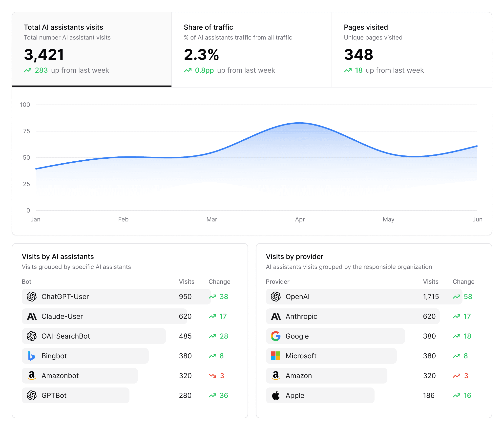Select the Total AI assistants visits card
This screenshot has width=504, height=430.
pos(91,49)
